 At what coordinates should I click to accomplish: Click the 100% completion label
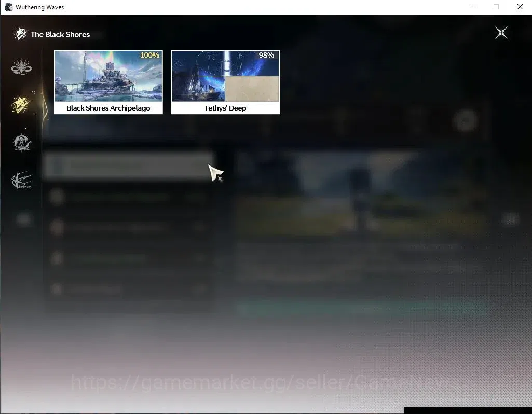pyautogui.click(x=149, y=55)
